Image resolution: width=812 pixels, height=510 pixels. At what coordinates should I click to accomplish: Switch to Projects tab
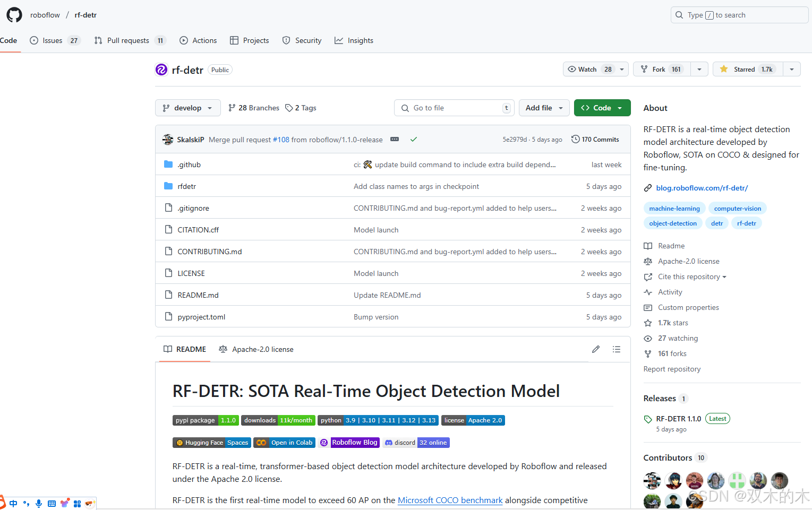point(250,40)
